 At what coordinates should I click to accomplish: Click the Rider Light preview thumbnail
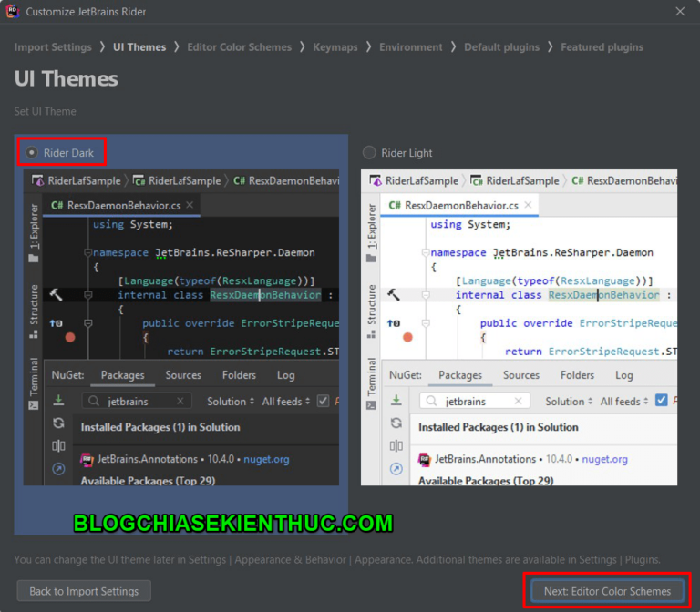(x=519, y=328)
